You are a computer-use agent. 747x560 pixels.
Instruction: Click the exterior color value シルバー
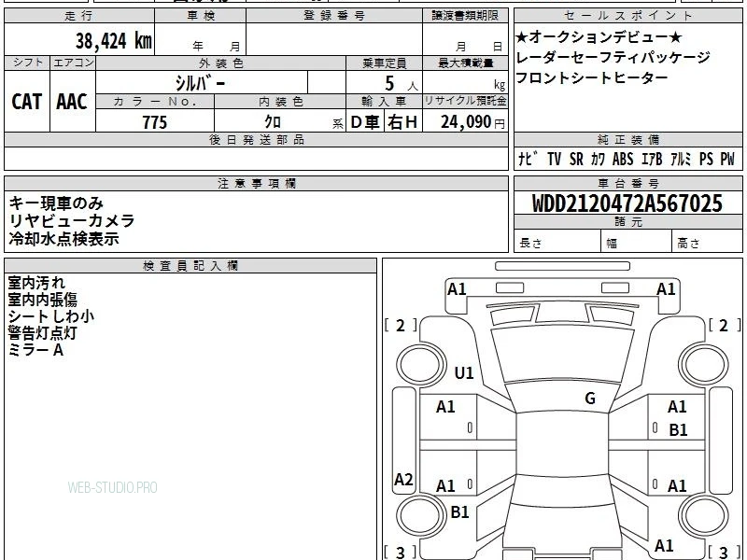[x=201, y=83]
